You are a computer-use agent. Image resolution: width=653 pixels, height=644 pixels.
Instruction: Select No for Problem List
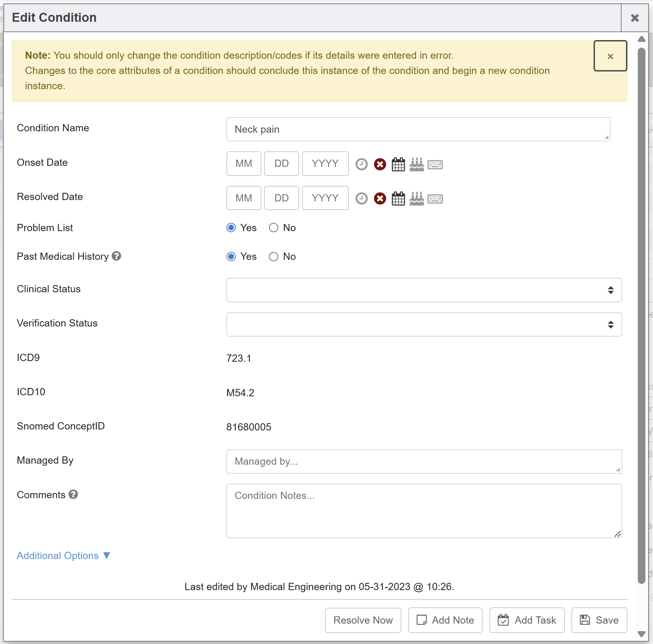tap(273, 228)
